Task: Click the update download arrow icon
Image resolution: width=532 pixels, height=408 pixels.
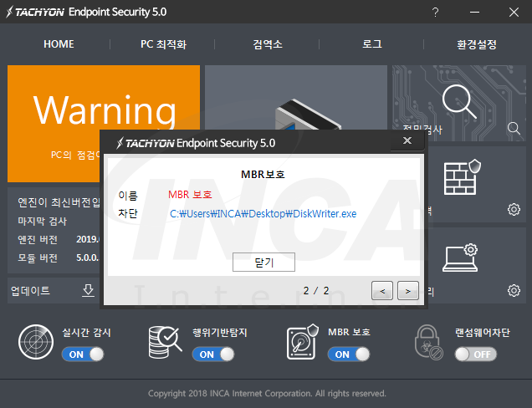Action: coord(88,291)
